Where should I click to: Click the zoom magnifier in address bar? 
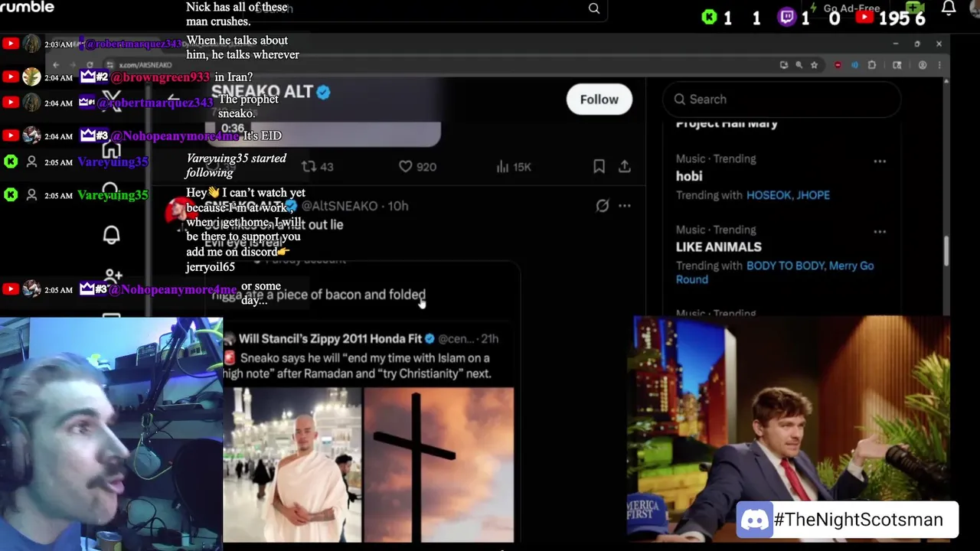tap(799, 65)
